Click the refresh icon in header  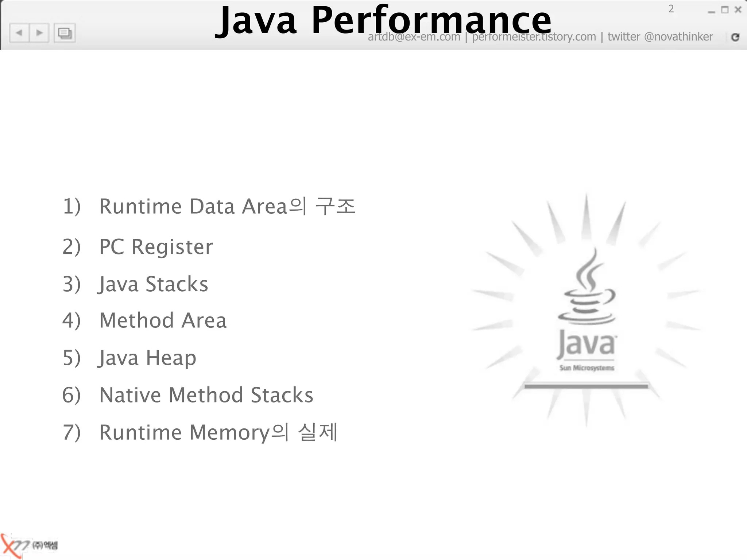pos(735,37)
